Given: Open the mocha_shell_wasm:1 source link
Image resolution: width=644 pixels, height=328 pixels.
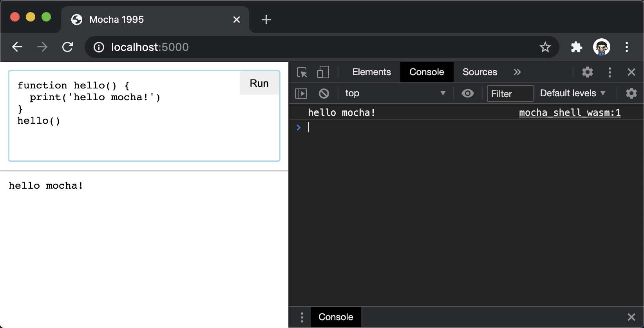Looking at the screenshot, I should pyautogui.click(x=570, y=113).
